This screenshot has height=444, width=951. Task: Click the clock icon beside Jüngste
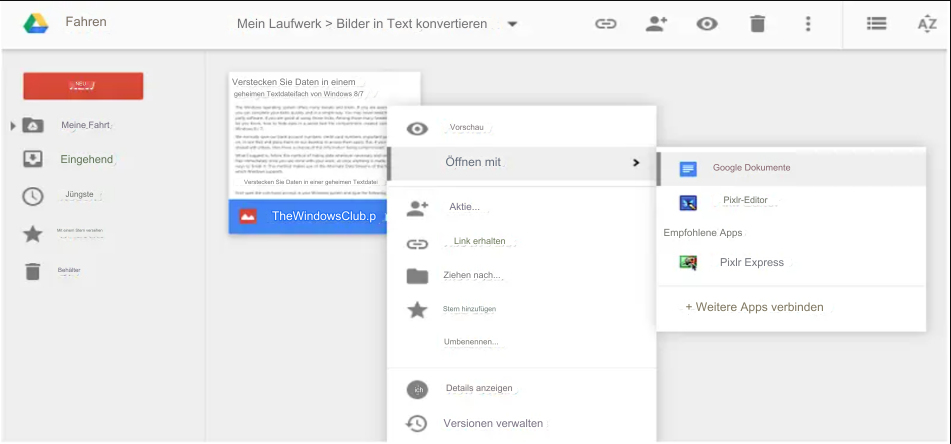pyautogui.click(x=33, y=196)
